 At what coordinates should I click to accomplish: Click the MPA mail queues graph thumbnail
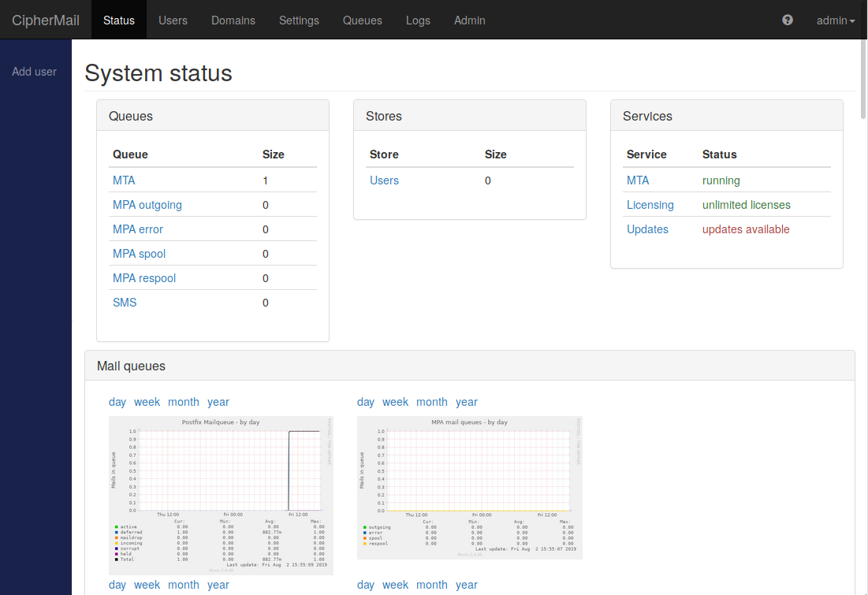click(469, 488)
